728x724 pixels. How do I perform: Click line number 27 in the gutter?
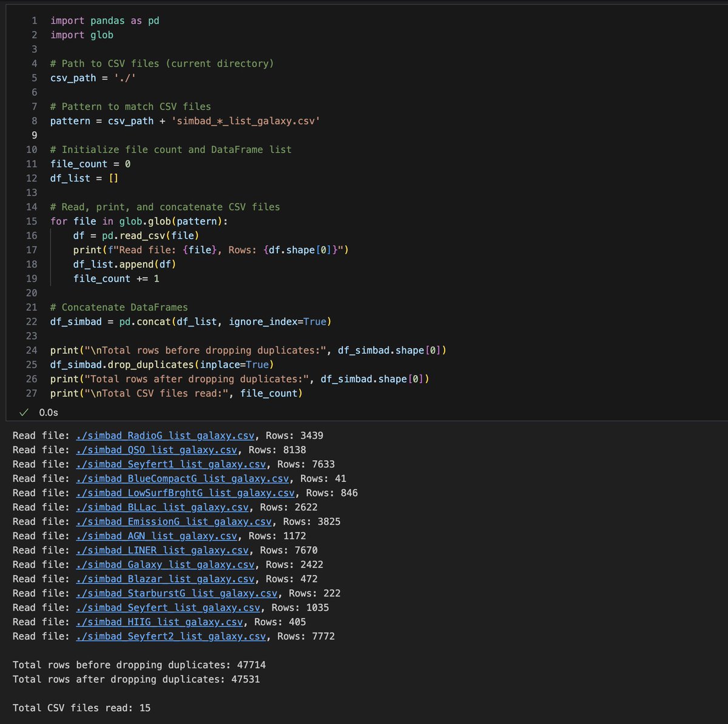click(32, 393)
